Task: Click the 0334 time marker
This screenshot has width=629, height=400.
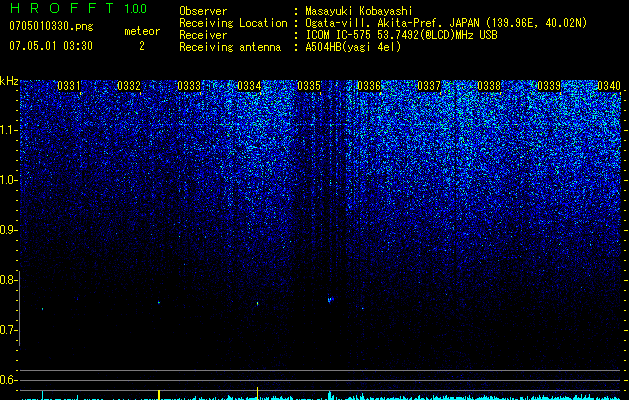Action: 249,86
